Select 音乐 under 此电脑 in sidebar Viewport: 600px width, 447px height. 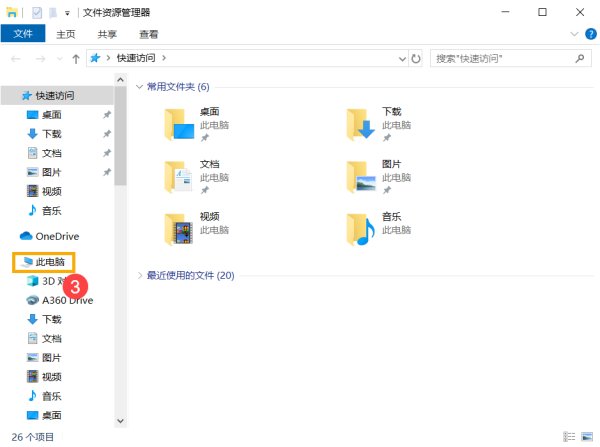point(52,396)
